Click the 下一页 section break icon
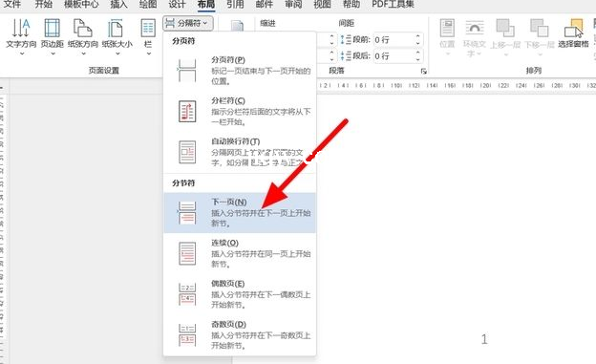The width and height of the screenshot is (596, 364). coord(187,213)
